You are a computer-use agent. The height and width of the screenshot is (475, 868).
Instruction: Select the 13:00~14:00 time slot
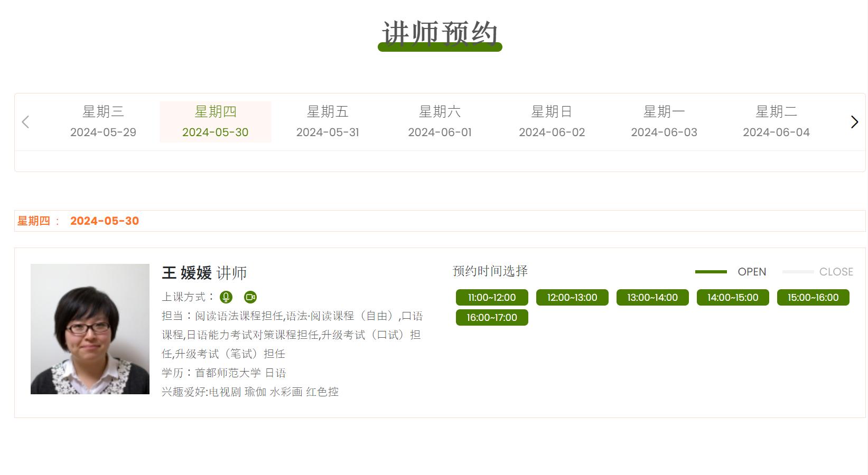pos(652,297)
